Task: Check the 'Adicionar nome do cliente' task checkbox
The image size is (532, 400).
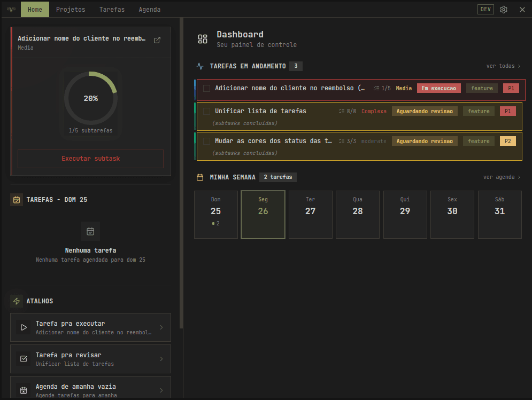Action: pos(207,88)
